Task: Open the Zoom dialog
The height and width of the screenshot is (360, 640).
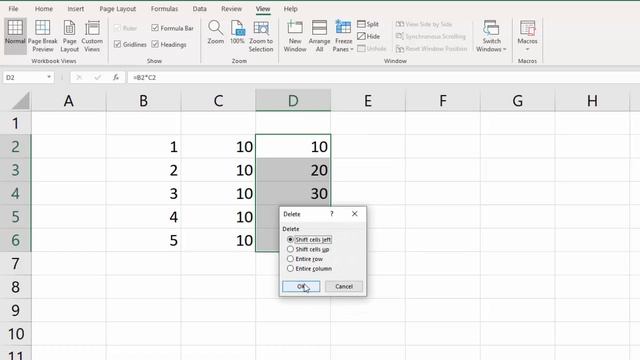Action: click(216, 33)
